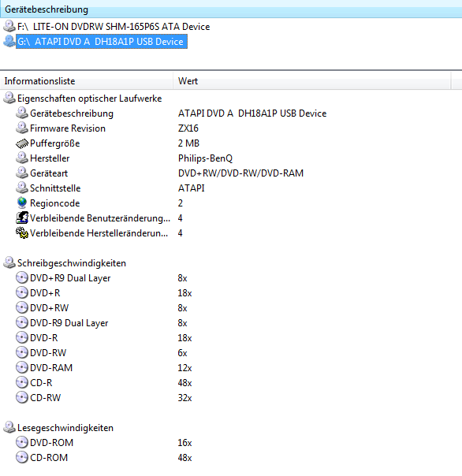Click the Informationsliste column header

tap(87, 81)
